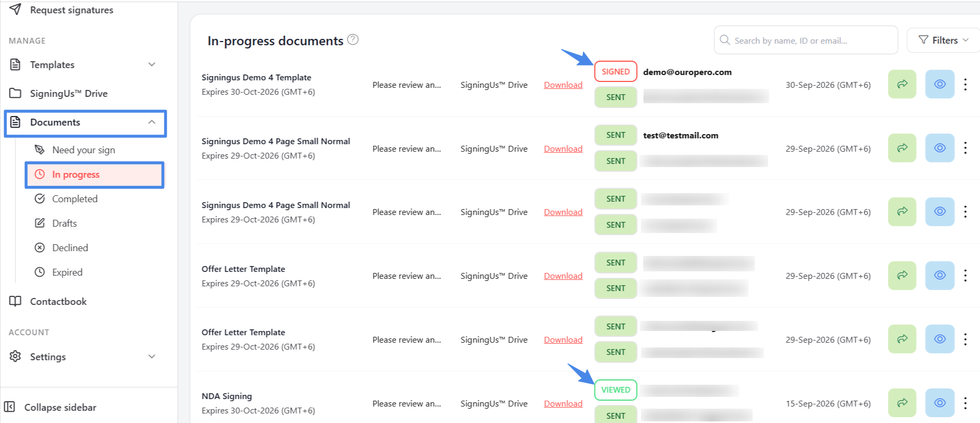View the NDA Signing document via eye icon
Screen dimensions: 980x423
pos(940,403)
